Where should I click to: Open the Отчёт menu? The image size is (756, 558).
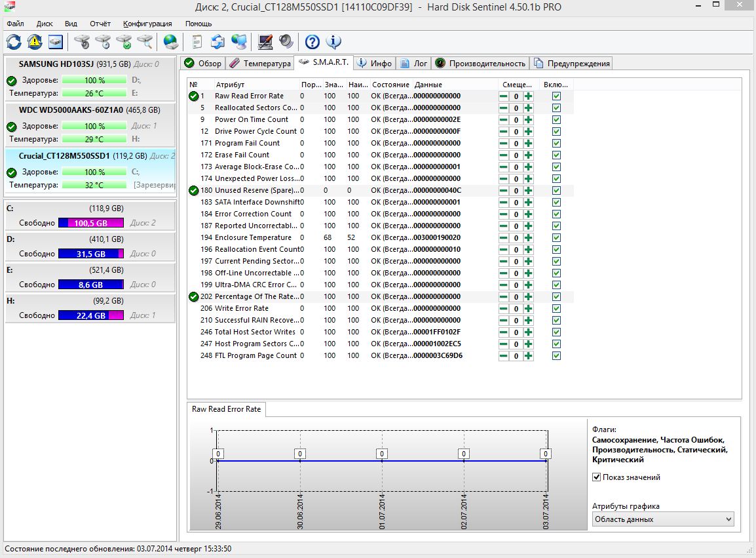coord(100,23)
